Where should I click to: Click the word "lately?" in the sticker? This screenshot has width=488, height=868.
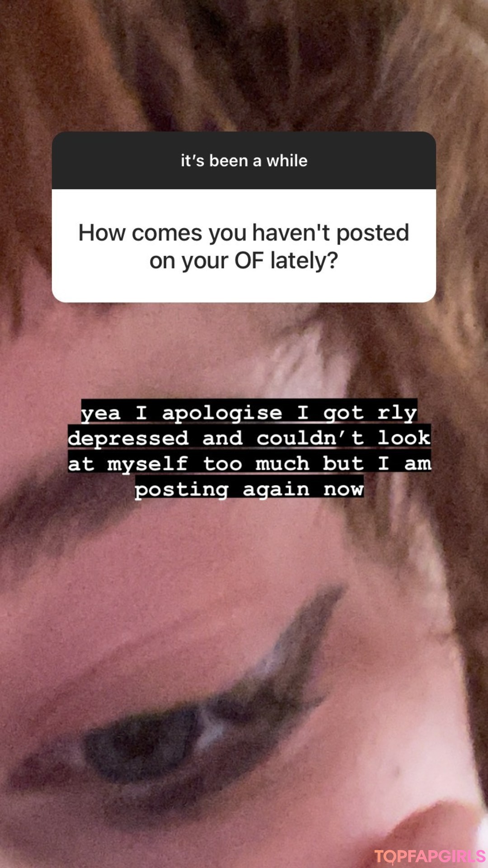click(x=304, y=261)
